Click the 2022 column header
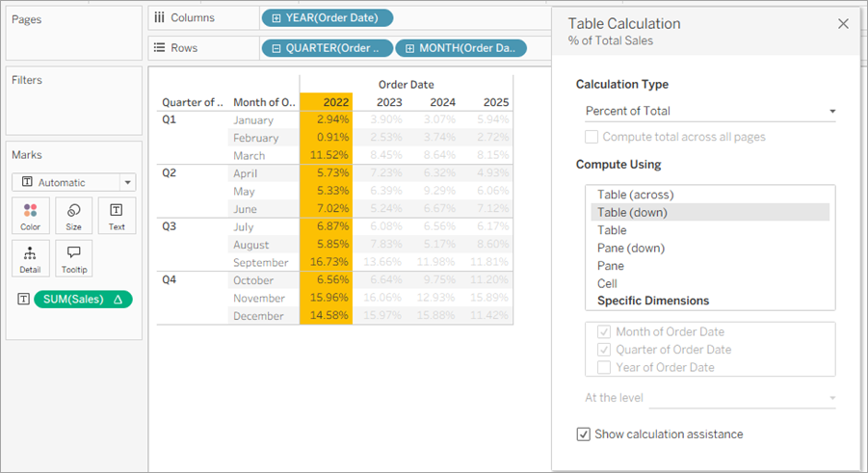868x473 pixels. click(336, 102)
